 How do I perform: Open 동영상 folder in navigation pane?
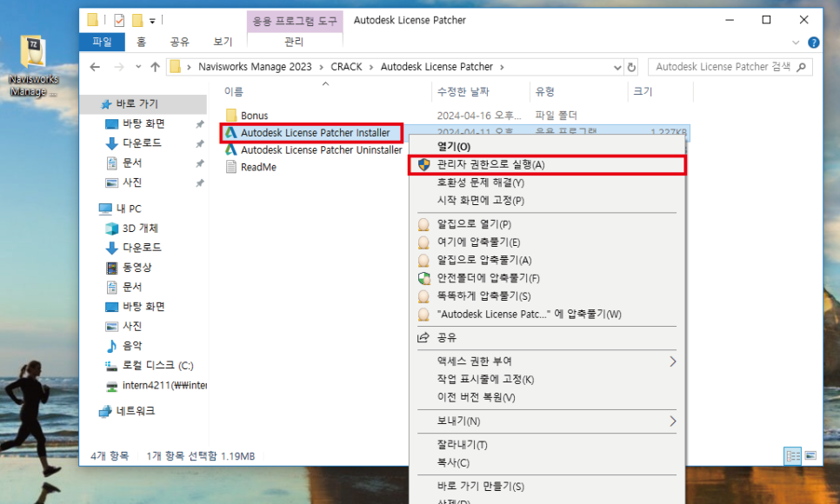137,268
